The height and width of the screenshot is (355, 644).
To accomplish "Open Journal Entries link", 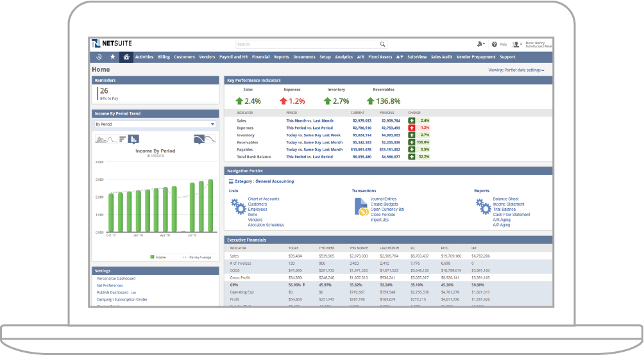I will [x=384, y=199].
